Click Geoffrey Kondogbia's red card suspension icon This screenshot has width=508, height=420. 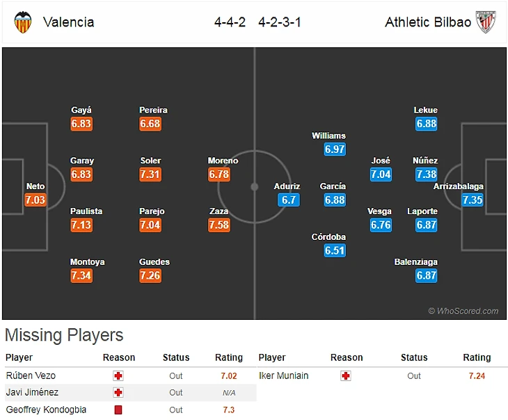click(x=118, y=410)
